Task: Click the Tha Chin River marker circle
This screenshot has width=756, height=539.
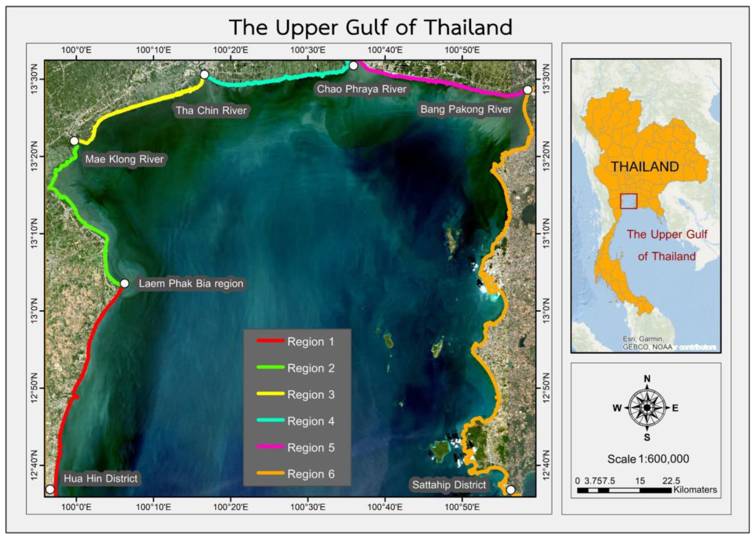Action: point(204,74)
